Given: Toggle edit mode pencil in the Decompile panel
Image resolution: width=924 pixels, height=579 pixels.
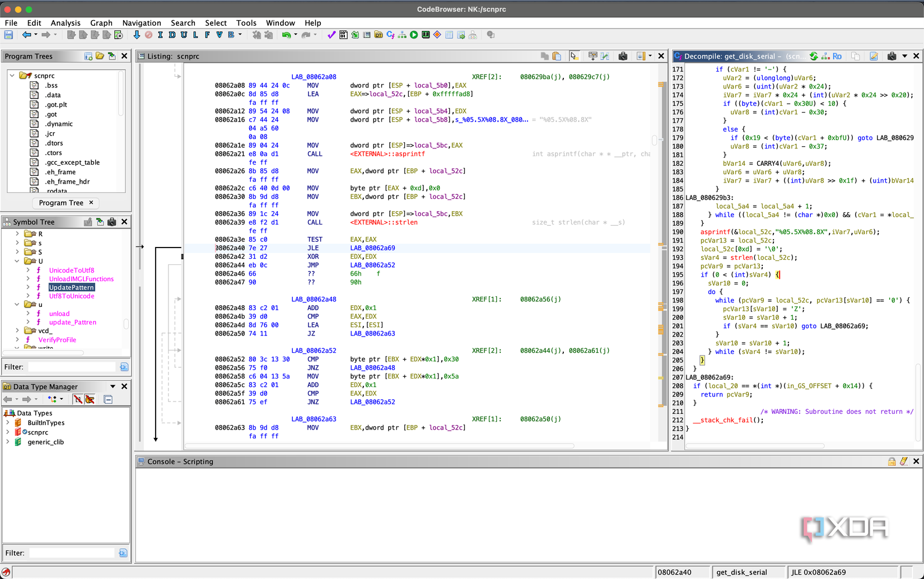Looking at the screenshot, I should click(x=875, y=56).
